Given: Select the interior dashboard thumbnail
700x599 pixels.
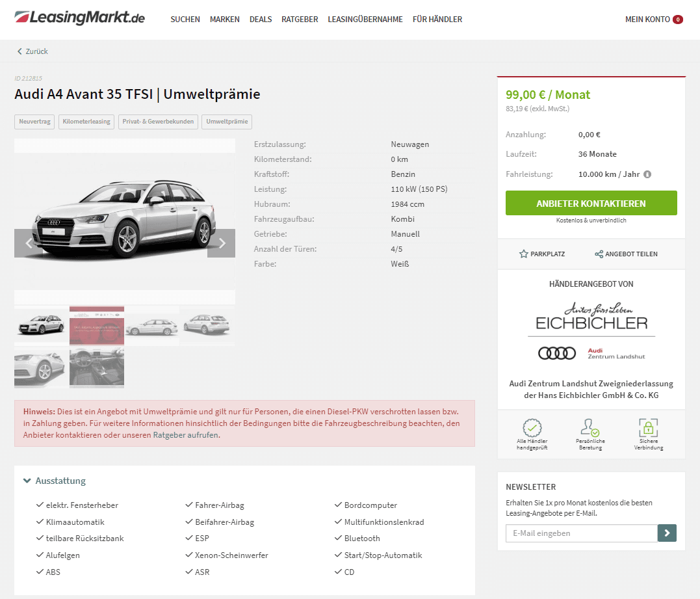Looking at the screenshot, I should (x=97, y=367).
